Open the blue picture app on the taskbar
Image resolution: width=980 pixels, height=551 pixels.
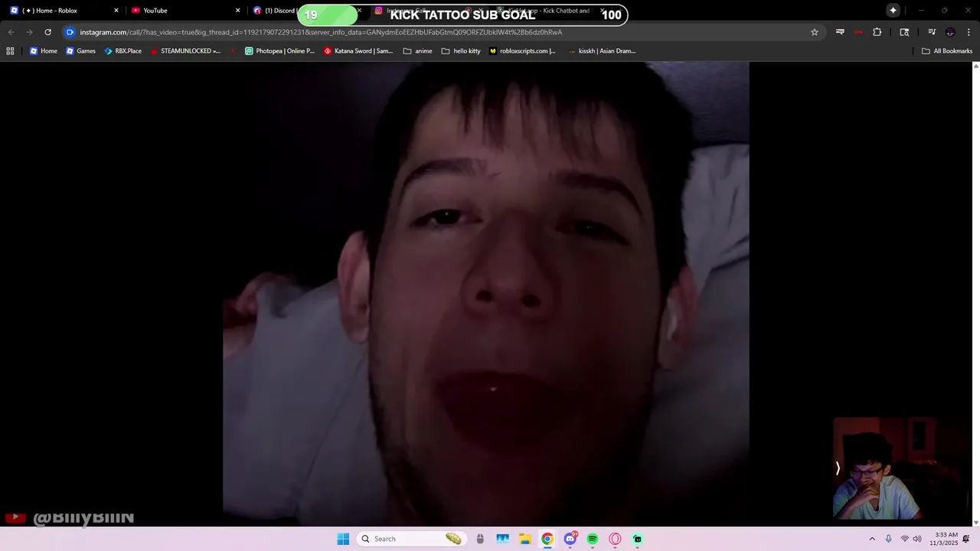point(502,539)
